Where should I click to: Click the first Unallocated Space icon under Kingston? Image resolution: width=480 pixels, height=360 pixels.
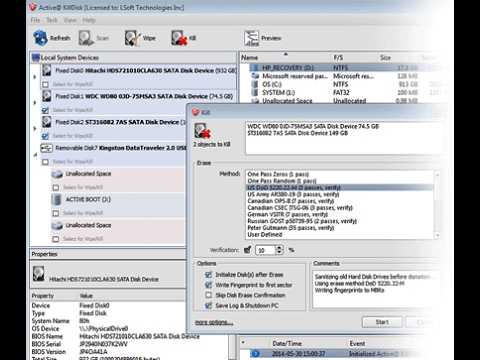(x=57, y=174)
